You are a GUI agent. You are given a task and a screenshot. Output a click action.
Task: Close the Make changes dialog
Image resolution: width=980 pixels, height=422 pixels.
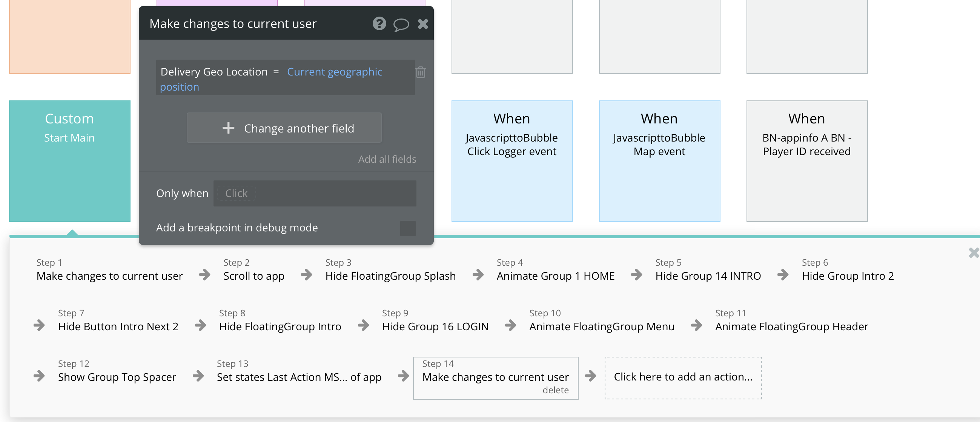(x=422, y=24)
